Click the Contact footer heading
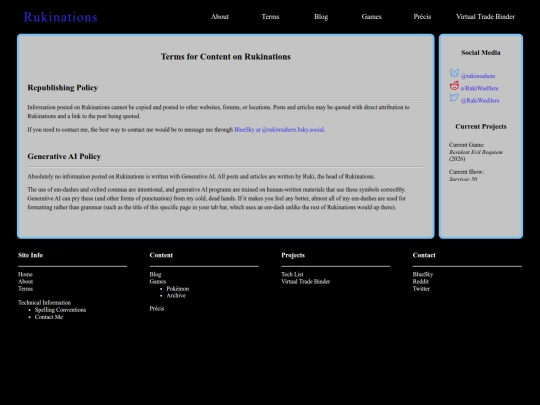Viewport: 540px width, 405px height. [x=424, y=255]
